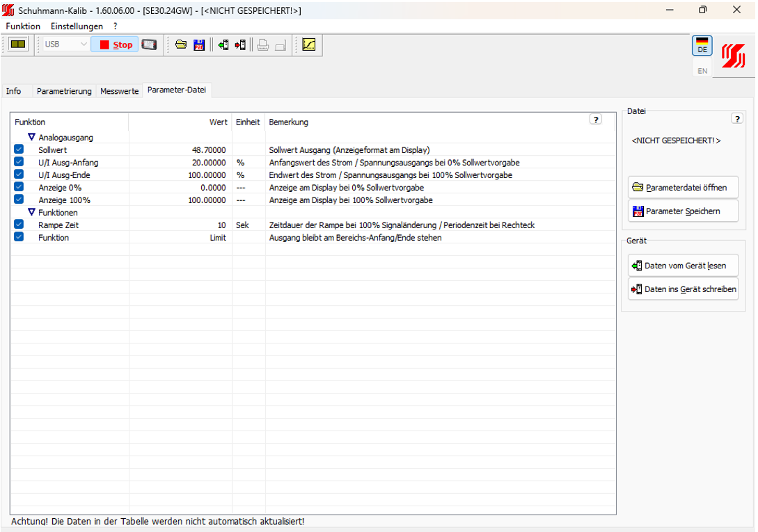Click the open folder toolbar icon
Image resolution: width=758 pixels, height=532 pixels.
(181, 45)
